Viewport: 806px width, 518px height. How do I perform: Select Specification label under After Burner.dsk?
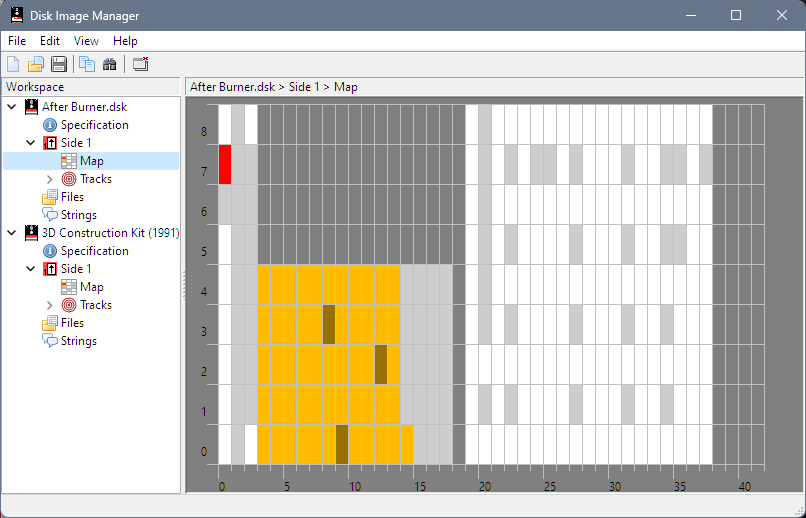coord(95,125)
